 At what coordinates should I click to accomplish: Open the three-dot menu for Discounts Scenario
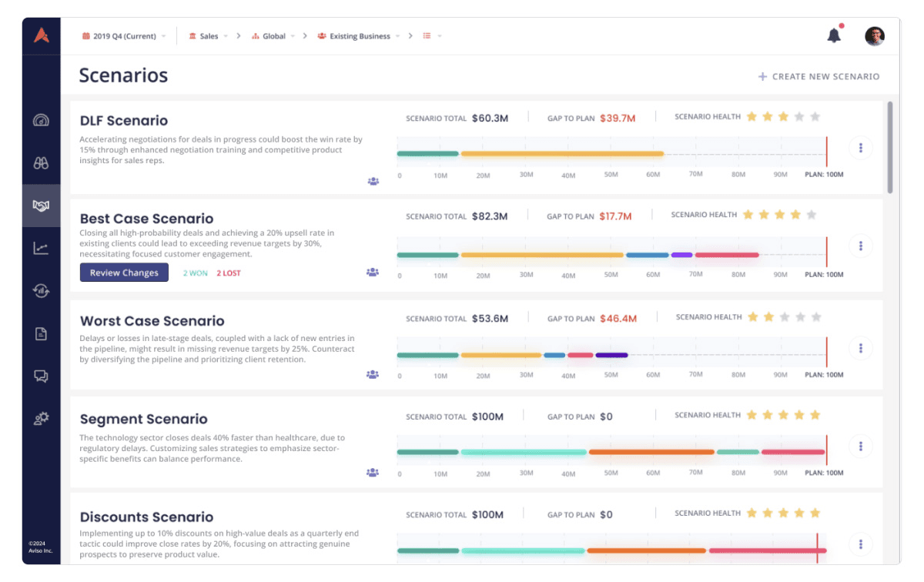click(x=861, y=544)
